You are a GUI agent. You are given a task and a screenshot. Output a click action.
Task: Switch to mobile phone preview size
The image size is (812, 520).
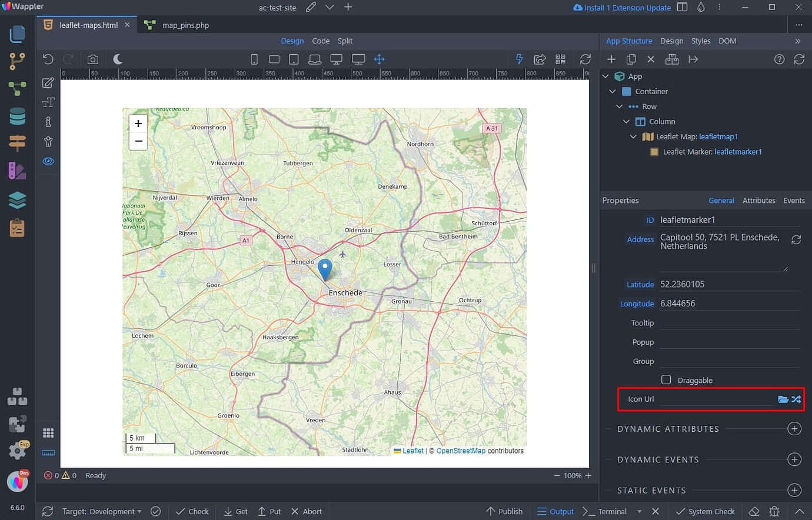pos(254,59)
